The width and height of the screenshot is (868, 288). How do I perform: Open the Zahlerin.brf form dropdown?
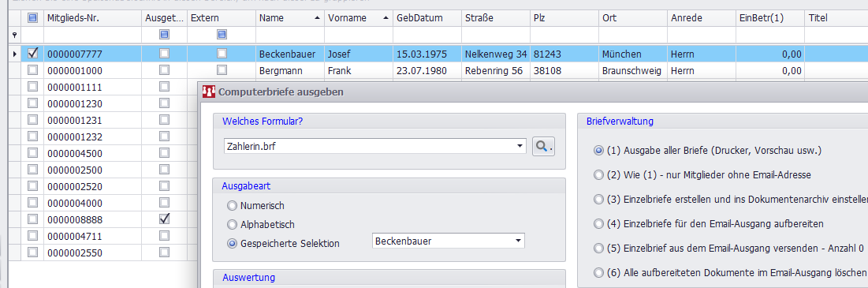(x=520, y=146)
